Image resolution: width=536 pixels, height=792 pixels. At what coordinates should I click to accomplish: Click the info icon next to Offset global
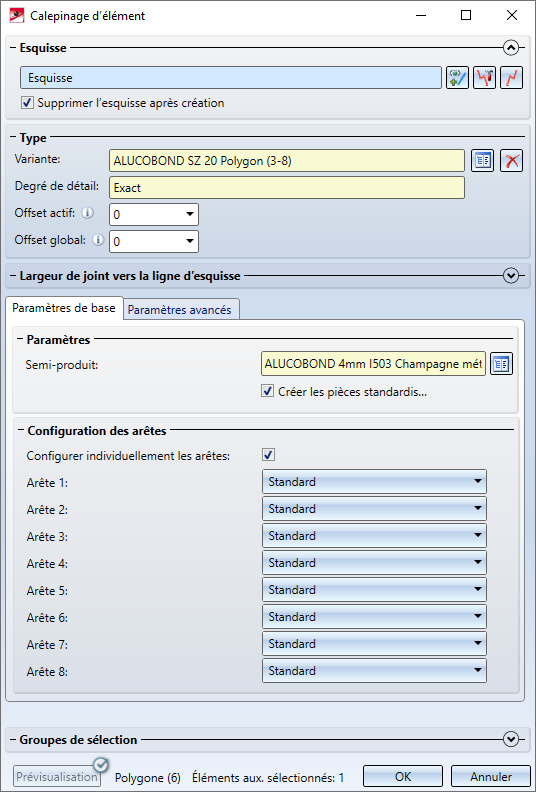point(98,240)
